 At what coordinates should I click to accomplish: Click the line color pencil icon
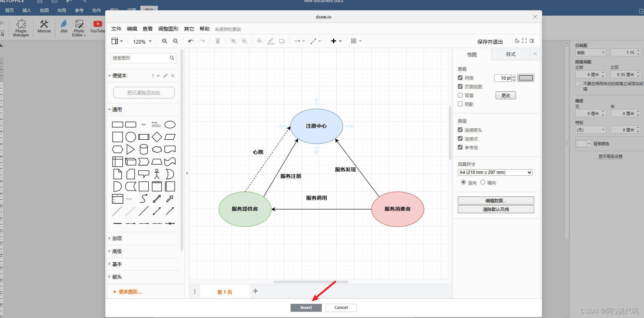coord(271,41)
